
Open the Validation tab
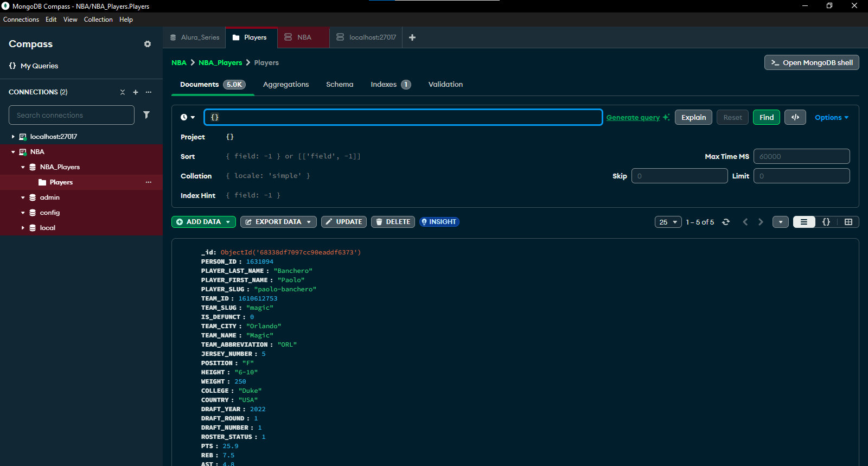(x=445, y=85)
